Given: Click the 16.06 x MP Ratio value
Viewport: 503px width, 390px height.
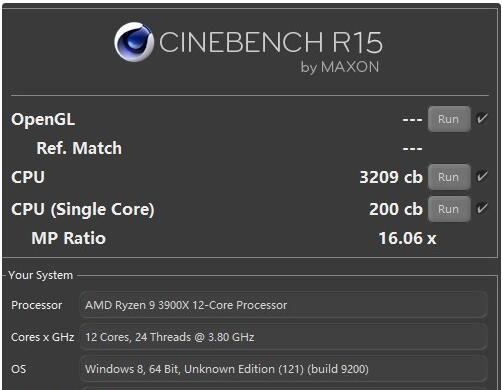Looking at the screenshot, I should 407,238.
